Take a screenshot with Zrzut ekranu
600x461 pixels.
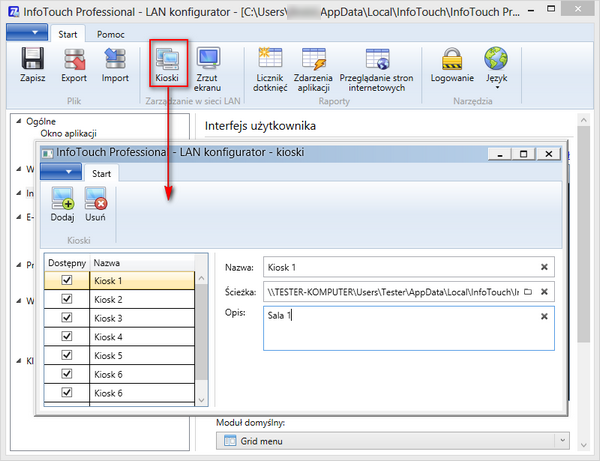[207, 69]
